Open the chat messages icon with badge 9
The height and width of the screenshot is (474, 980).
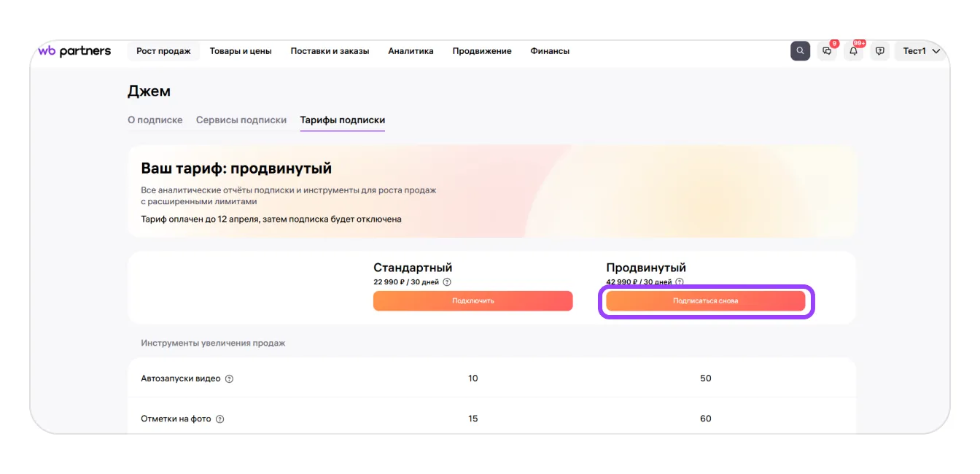click(x=827, y=51)
